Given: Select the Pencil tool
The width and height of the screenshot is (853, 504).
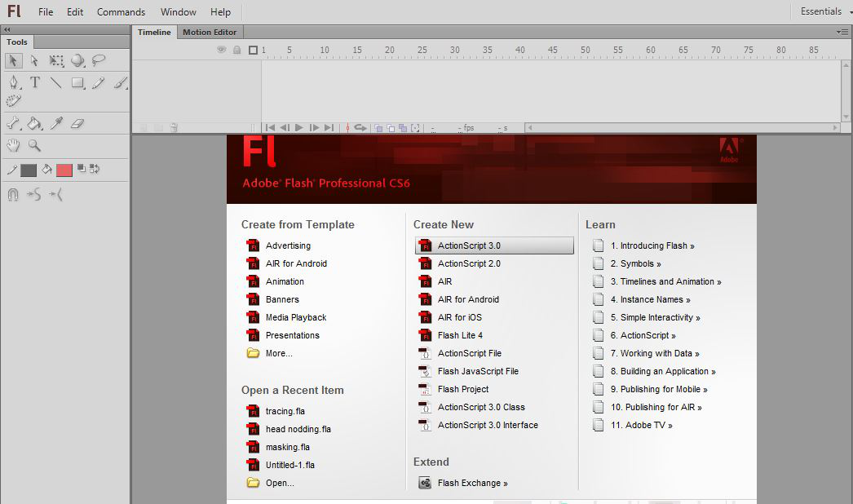Looking at the screenshot, I should (99, 82).
